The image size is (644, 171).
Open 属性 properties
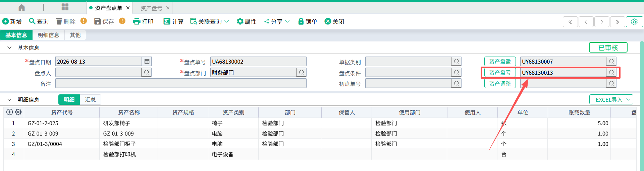coord(247,21)
